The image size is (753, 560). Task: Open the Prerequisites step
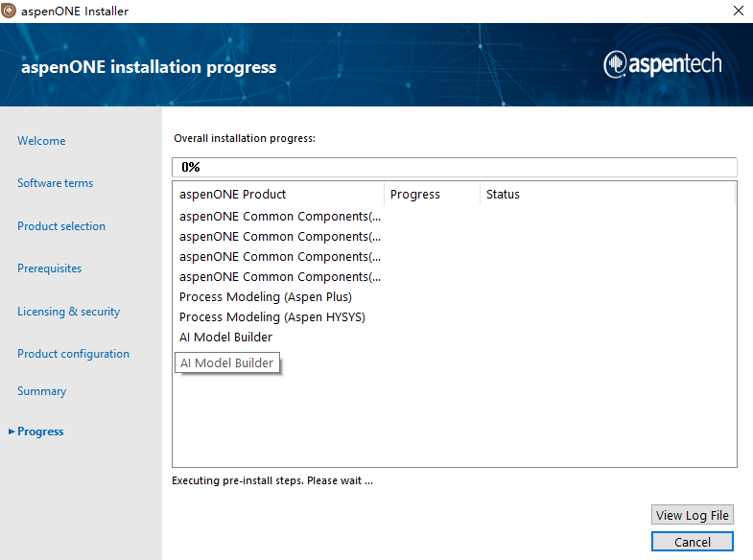click(49, 268)
